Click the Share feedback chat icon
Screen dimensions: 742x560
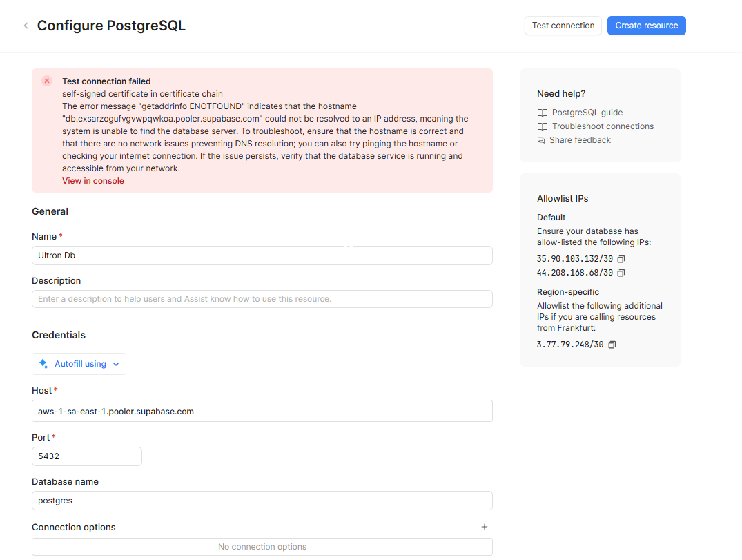click(542, 140)
